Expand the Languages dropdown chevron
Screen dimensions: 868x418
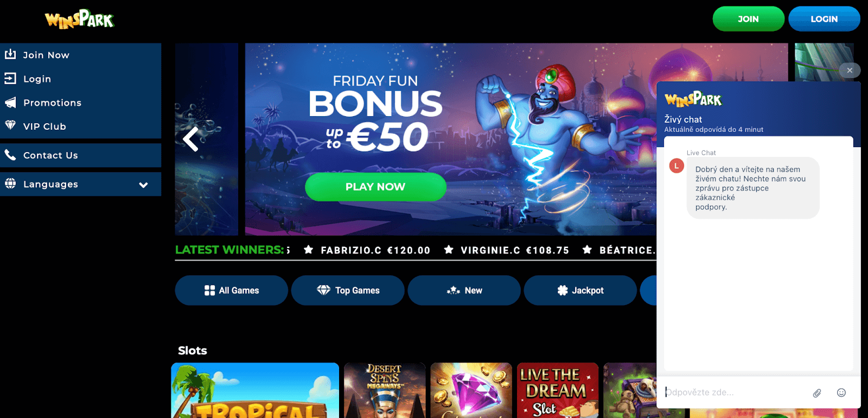(x=143, y=185)
